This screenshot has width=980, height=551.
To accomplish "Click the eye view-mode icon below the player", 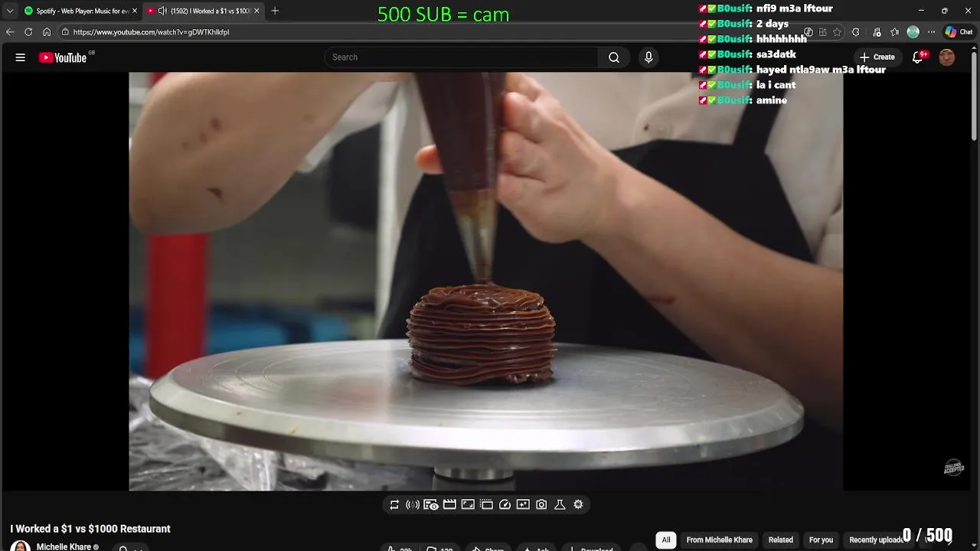I will [x=431, y=504].
